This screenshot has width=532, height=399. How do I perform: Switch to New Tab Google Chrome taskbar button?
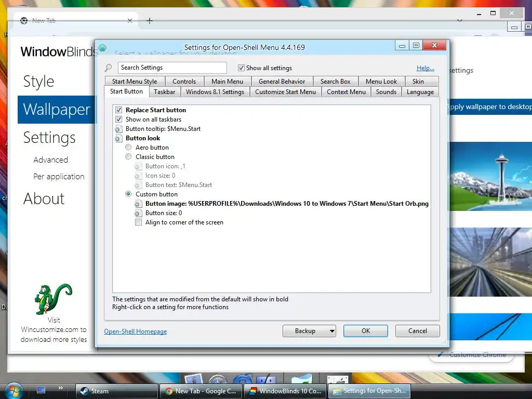[201, 391]
